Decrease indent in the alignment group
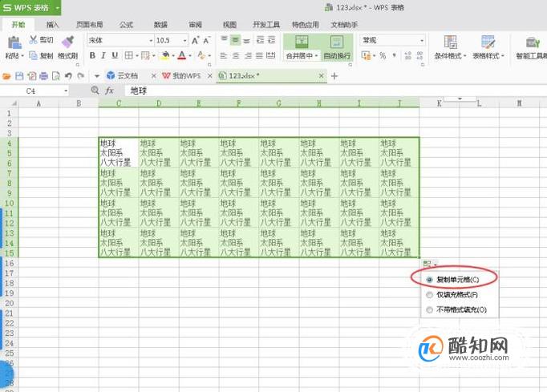The width and height of the screenshot is (547, 392). point(260,40)
